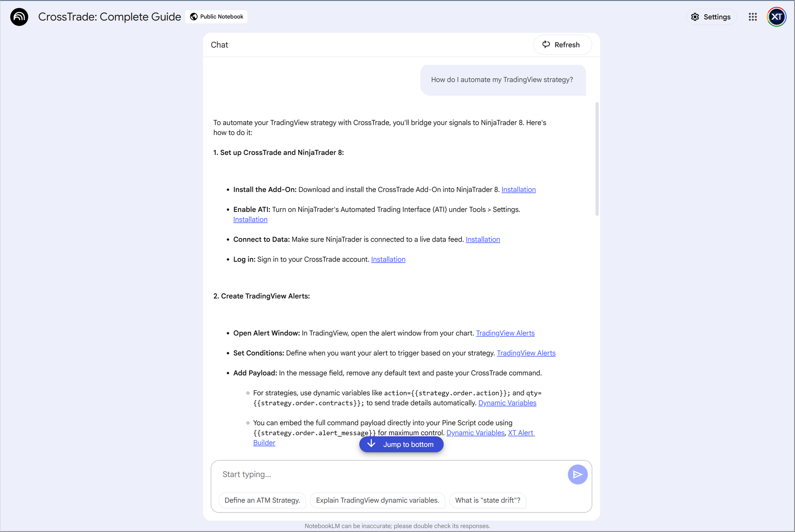Open TradingView Alerts link after Set Conditions
This screenshot has width=795, height=532.
click(526, 353)
